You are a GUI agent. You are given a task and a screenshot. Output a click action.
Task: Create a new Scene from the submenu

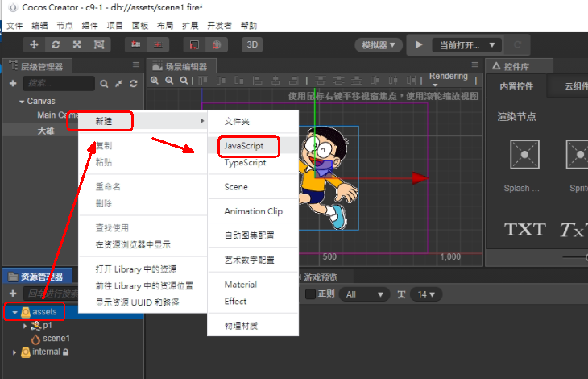coord(253,187)
